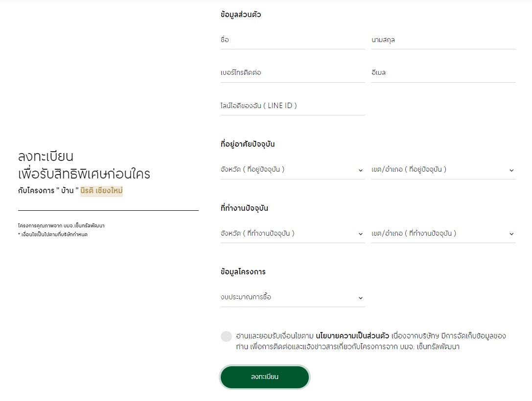The image size is (532, 401).
Task: Click the นามสกุล last name field
Action: pyautogui.click(x=443, y=40)
